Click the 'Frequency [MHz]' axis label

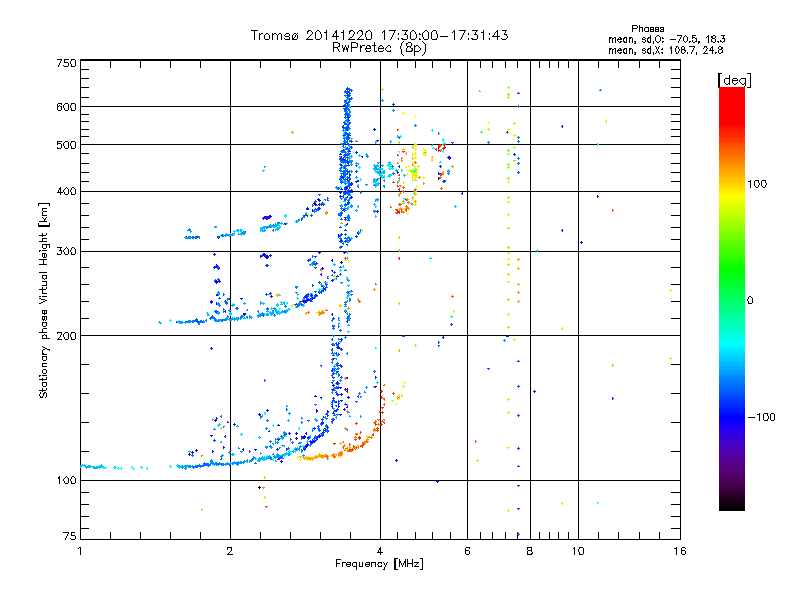coord(379,564)
